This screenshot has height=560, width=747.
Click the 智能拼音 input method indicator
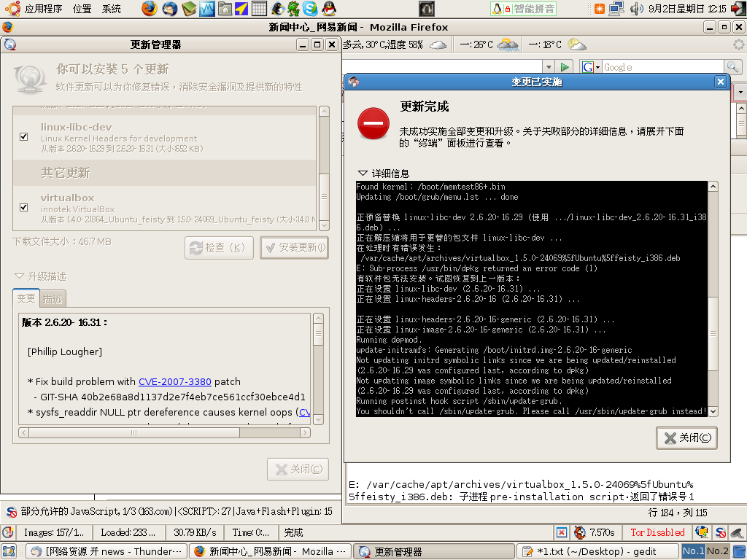[523, 9]
